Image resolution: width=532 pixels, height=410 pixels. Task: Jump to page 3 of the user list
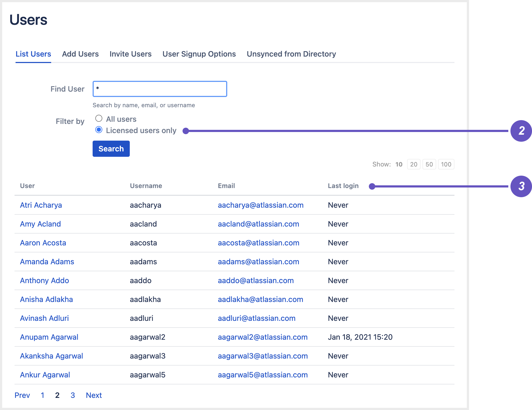pos(72,395)
